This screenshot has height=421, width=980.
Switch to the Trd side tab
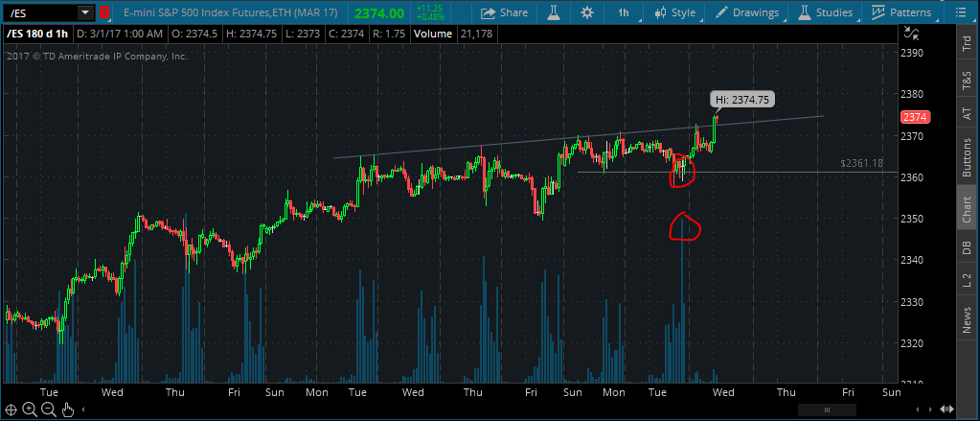point(967,42)
